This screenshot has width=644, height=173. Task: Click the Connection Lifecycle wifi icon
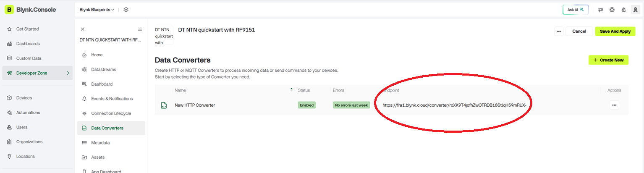point(84,113)
